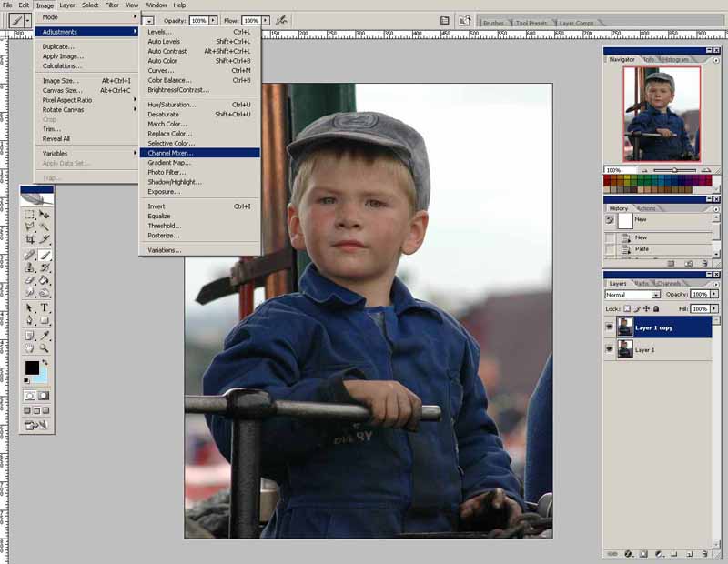Select the Hand tool
Image resolution: width=728 pixels, height=564 pixels.
tap(30, 348)
